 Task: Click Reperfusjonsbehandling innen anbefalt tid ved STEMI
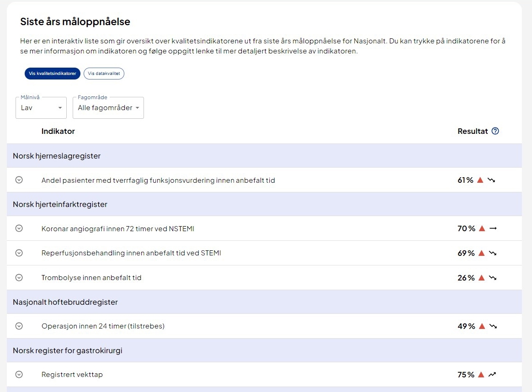(131, 253)
